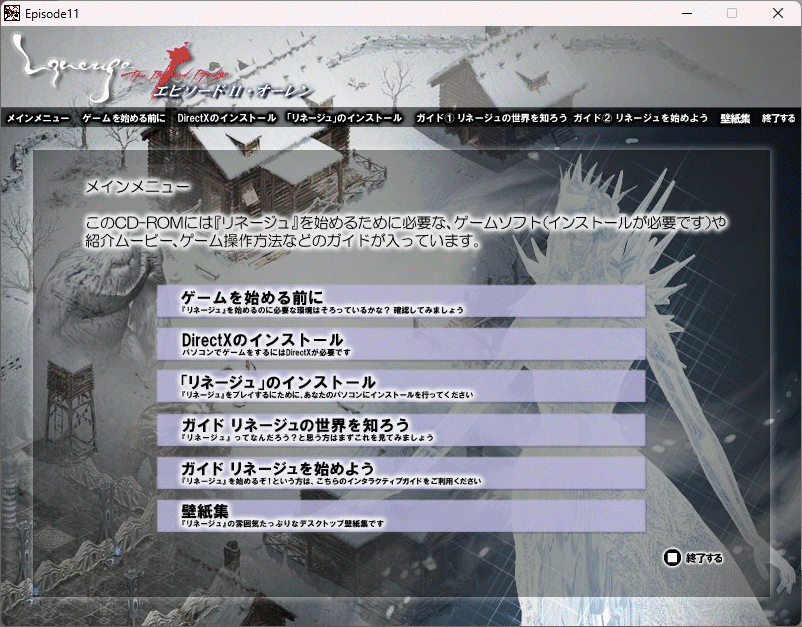Click the 終了する exit button with square icon
802x627 pixels.
(693, 557)
